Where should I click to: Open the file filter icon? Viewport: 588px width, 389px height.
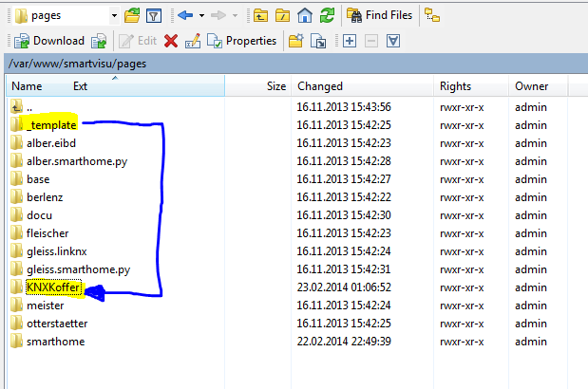[154, 16]
